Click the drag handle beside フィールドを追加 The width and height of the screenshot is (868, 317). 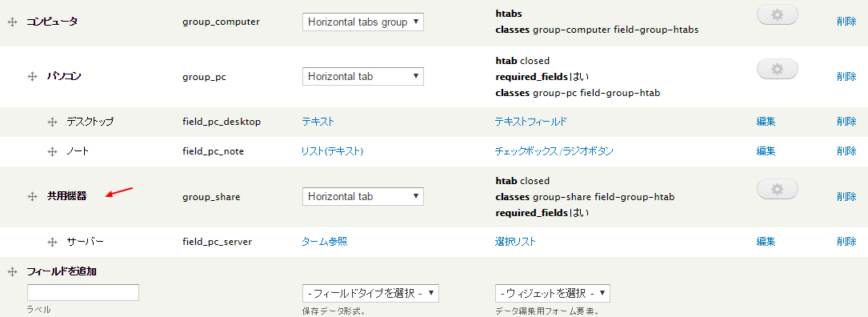[x=12, y=271]
